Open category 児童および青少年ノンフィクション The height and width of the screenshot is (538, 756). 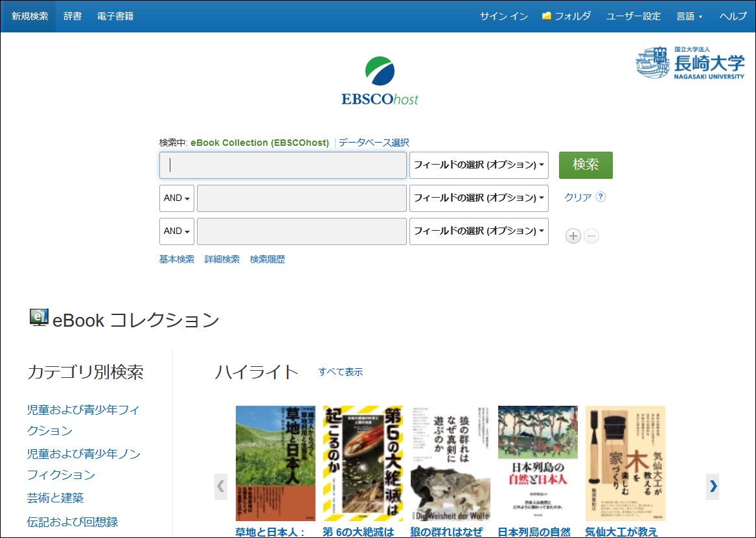(84, 463)
